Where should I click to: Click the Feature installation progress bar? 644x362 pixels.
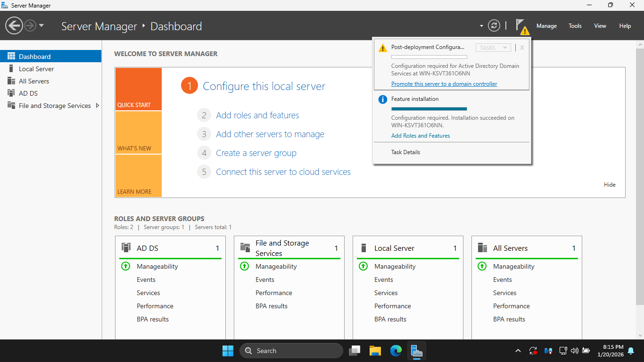tap(429, 108)
